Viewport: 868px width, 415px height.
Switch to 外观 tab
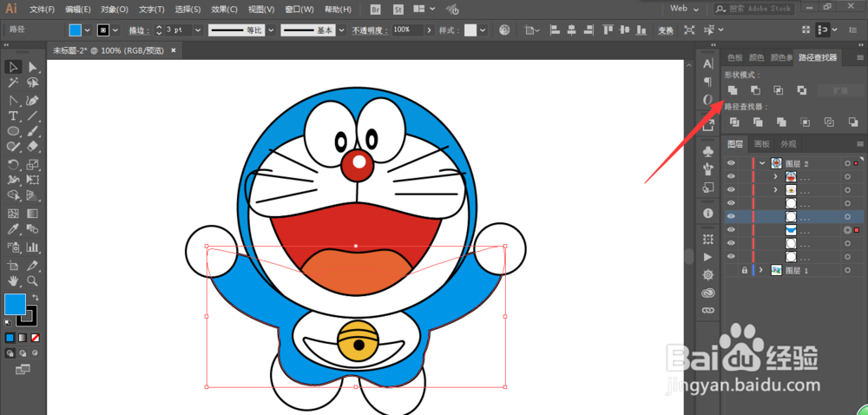788,144
